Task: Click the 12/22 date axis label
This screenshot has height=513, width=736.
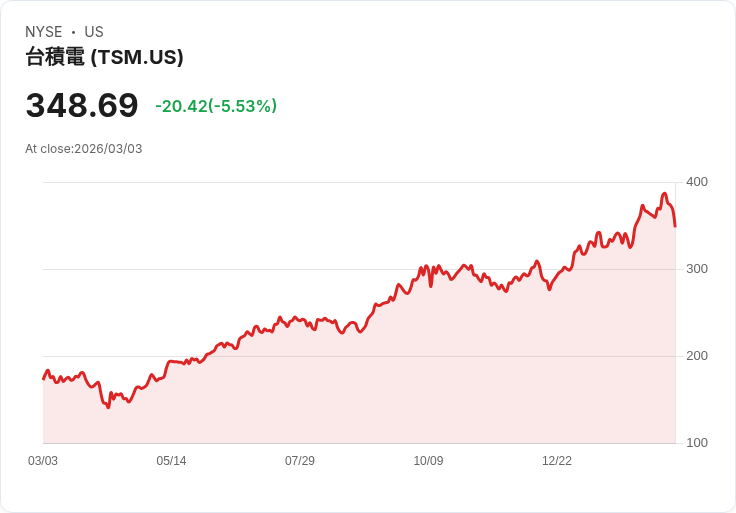Action: [x=557, y=460]
